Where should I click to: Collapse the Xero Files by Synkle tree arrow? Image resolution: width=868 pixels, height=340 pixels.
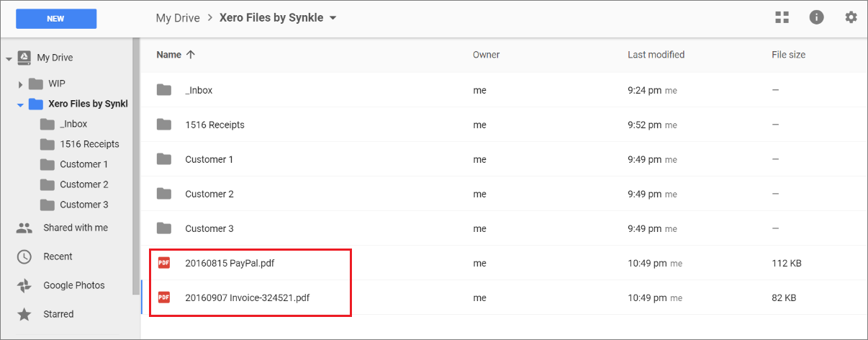[20, 104]
